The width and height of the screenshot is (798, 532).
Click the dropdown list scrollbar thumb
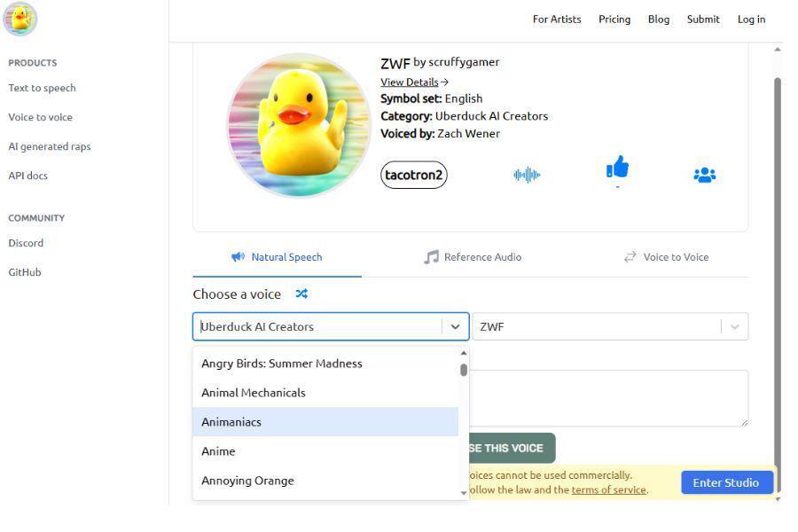(x=464, y=370)
